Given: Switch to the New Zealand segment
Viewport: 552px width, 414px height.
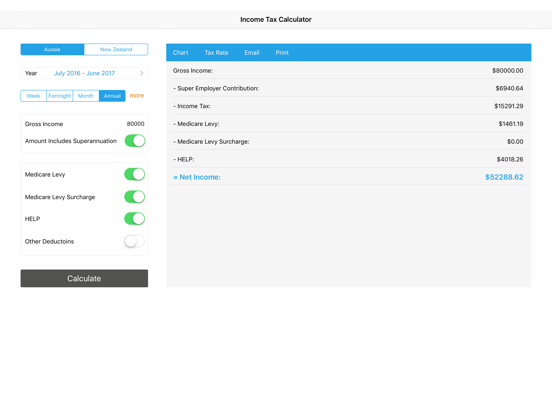Looking at the screenshot, I should click(116, 49).
